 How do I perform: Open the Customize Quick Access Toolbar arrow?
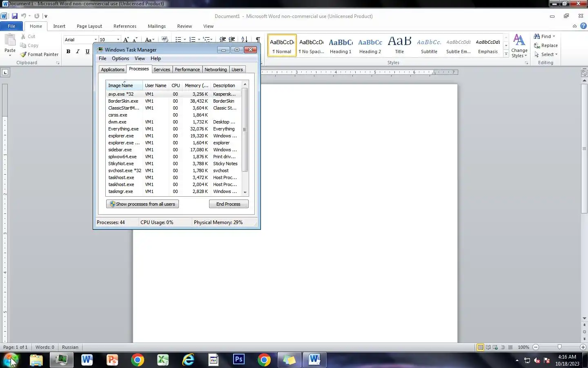click(x=46, y=16)
